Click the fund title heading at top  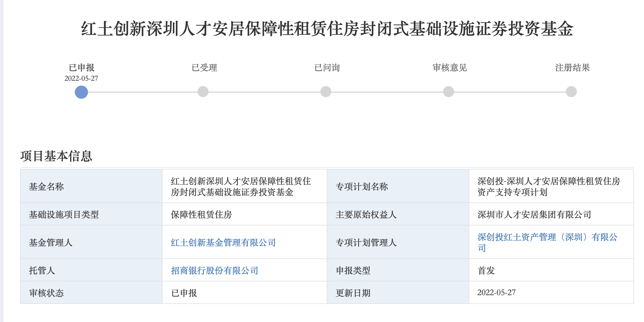327,29
